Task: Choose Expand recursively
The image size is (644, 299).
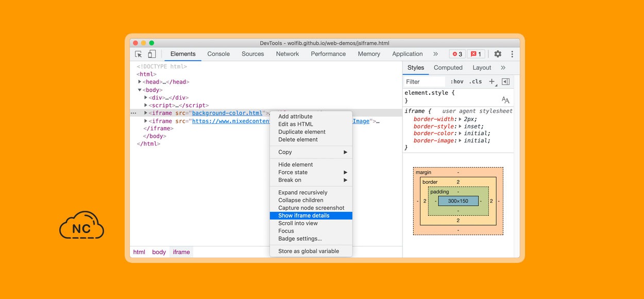Action: (311, 192)
